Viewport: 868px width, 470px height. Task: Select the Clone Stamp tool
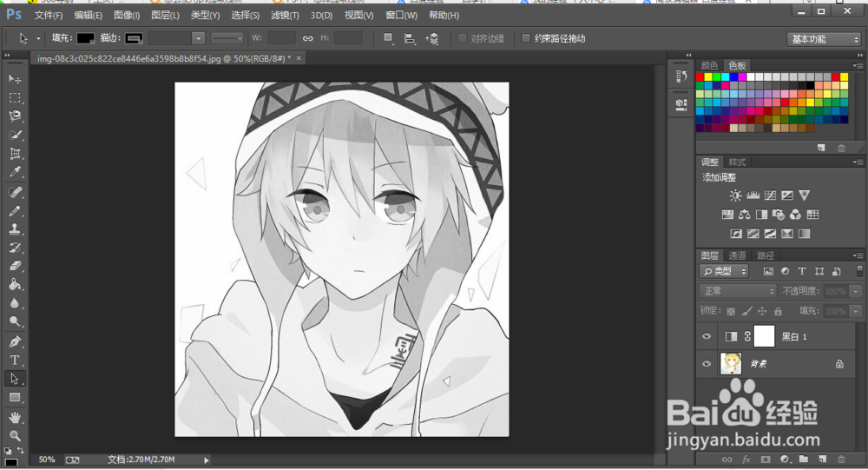[15, 228]
